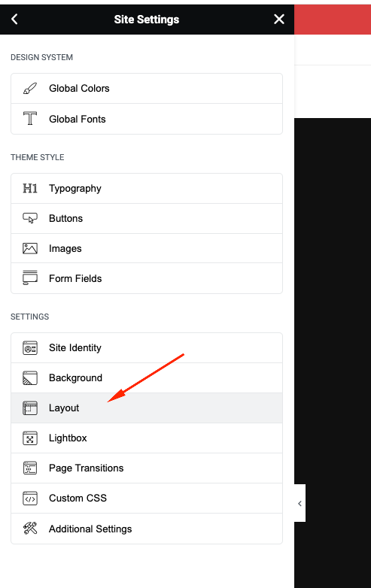Click the Form Fields icon
This screenshot has height=588, width=371.
[30, 278]
